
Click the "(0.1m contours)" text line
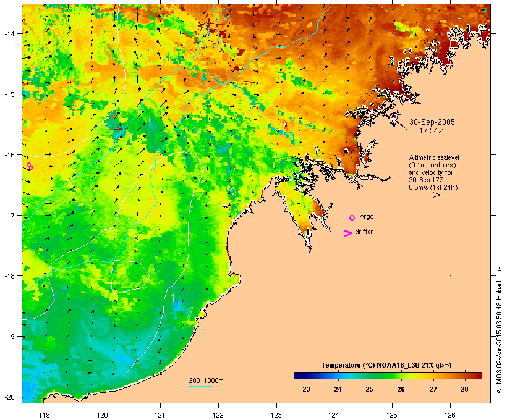432,165
